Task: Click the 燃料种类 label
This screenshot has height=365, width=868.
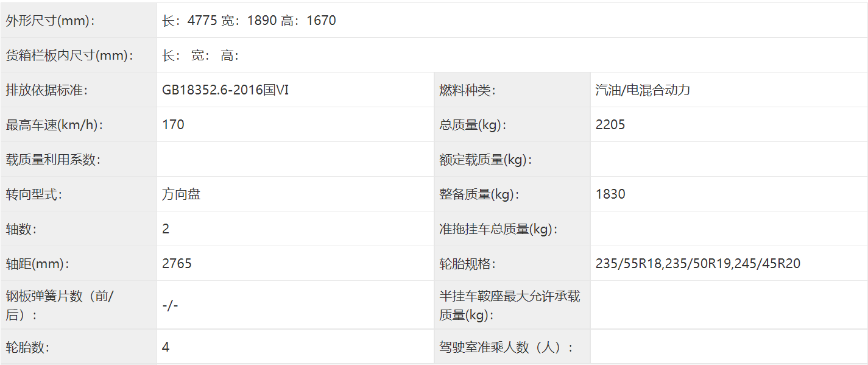Action: coord(467,90)
